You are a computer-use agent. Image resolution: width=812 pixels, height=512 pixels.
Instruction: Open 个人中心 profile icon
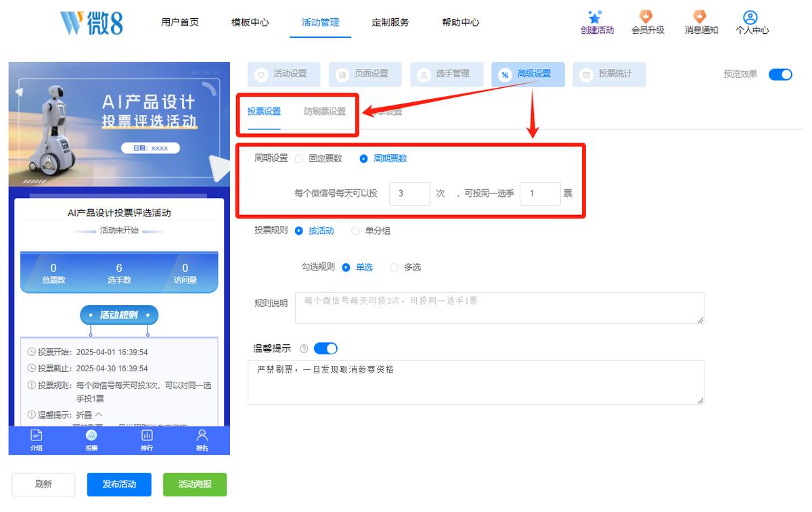[x=750, y=17]
